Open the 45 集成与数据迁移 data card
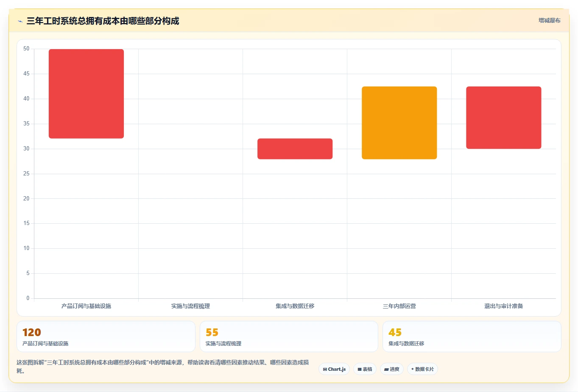 (472, 336)
